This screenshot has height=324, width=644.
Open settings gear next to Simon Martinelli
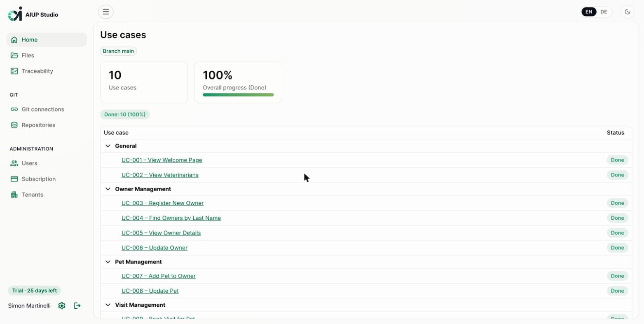(x=62, y=305)
